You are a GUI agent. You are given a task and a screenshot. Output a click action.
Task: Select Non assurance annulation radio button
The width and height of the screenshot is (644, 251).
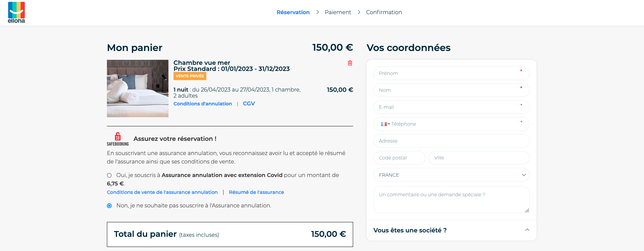click(109, 206)
